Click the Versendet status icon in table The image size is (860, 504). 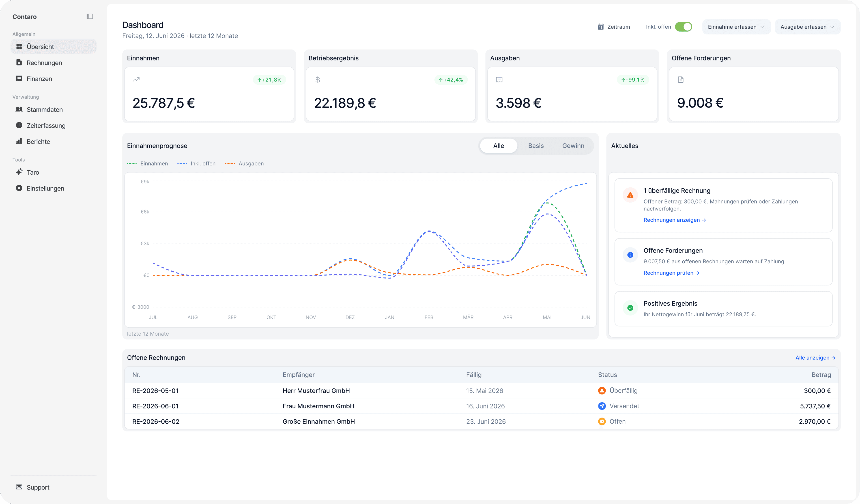[x=602, y=406]
